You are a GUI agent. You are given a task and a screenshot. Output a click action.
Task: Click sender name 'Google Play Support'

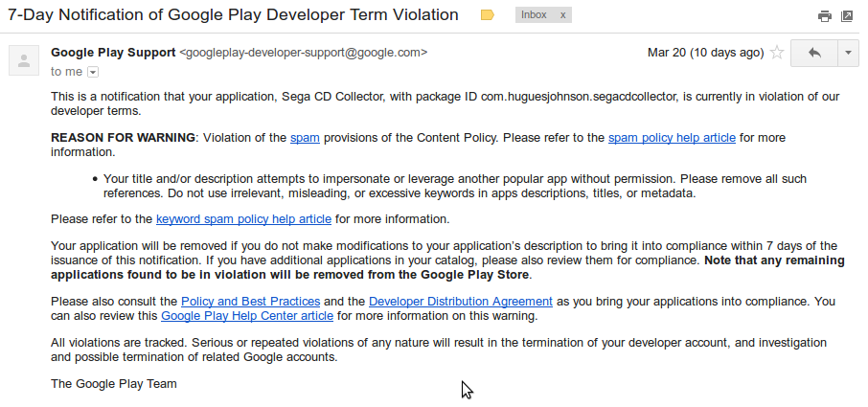pos(113,53)
